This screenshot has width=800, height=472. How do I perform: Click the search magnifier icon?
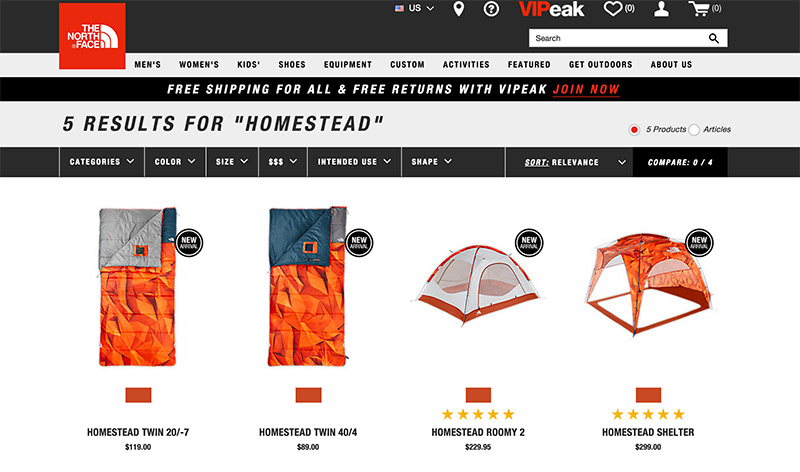click(x=714, y=38)
